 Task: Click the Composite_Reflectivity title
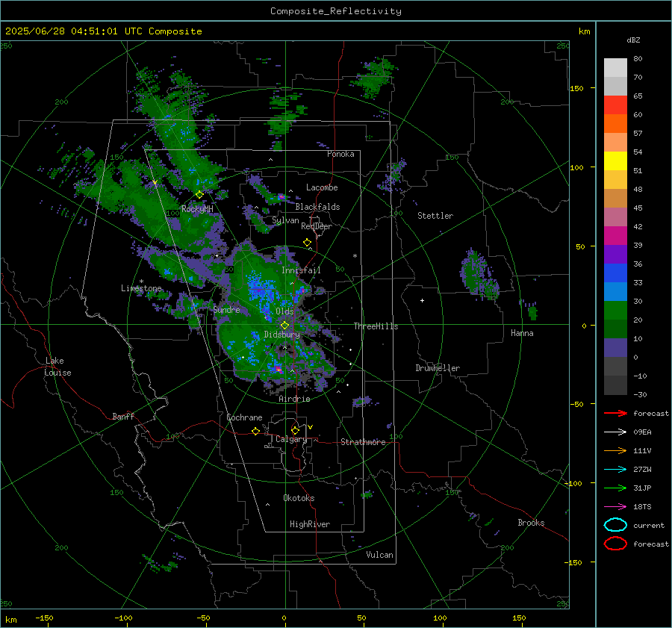tap(336, 11)
